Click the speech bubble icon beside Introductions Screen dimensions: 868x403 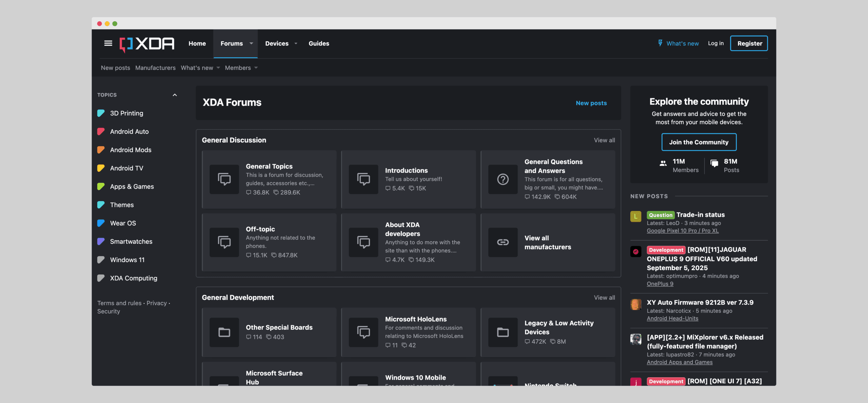(363, 179)
